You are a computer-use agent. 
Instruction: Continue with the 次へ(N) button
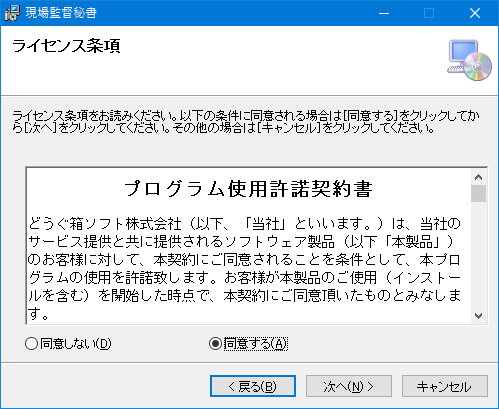[349, 386]
